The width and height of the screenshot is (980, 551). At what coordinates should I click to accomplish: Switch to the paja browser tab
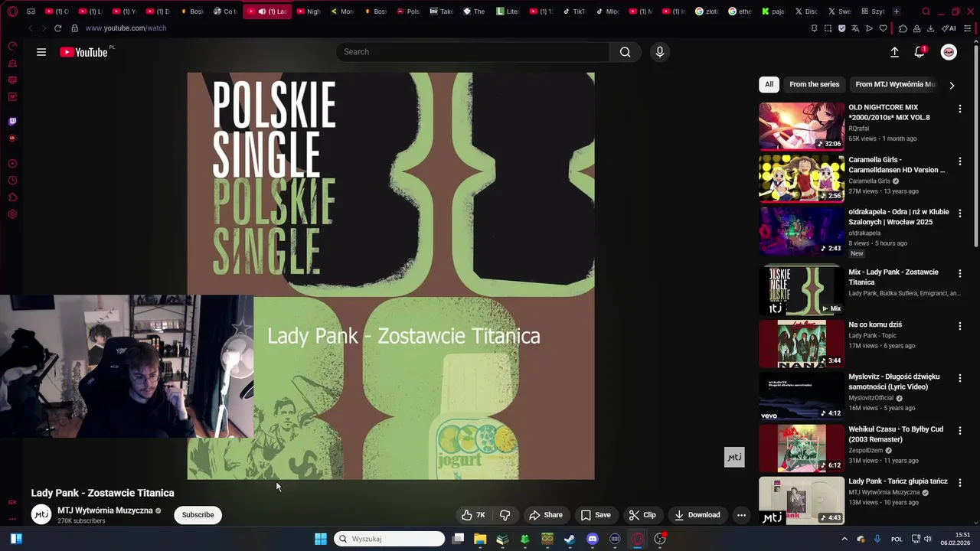point(773,11)
